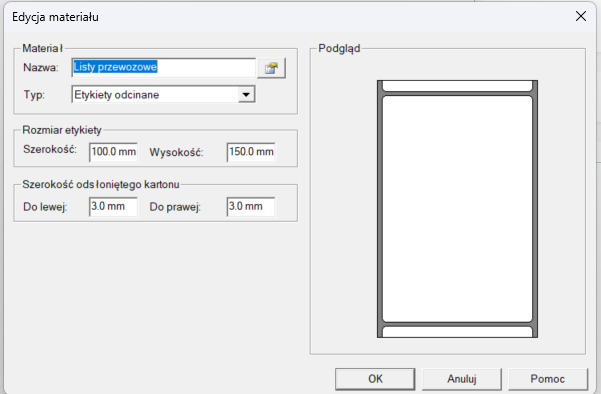Click the Nazwa field with Listy przewozowe

click(x=164, y=67)
